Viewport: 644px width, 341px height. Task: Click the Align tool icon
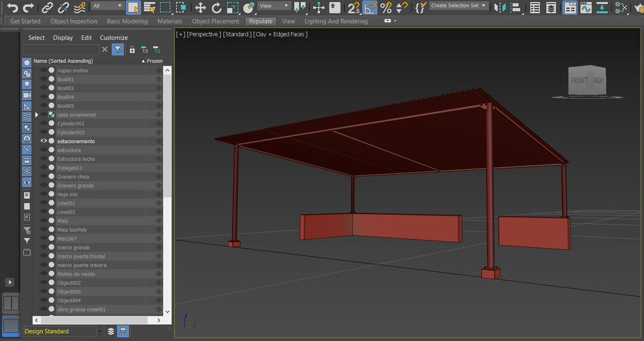click(x=516, y=8)
